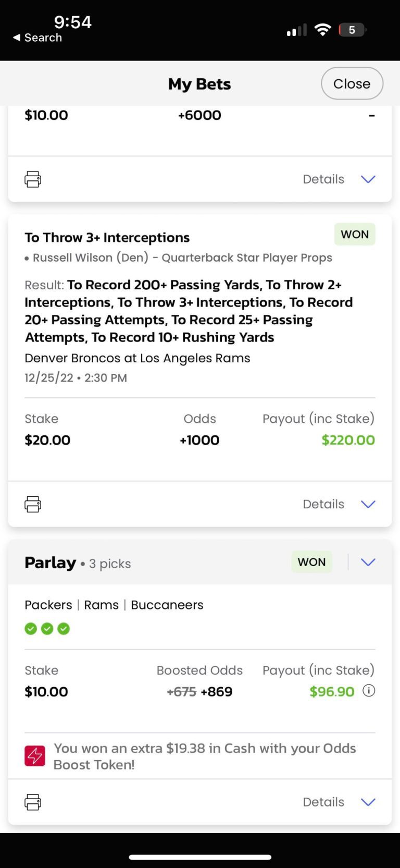Expand Details chevron at the bottom of Parlay card

coord(368,802)
